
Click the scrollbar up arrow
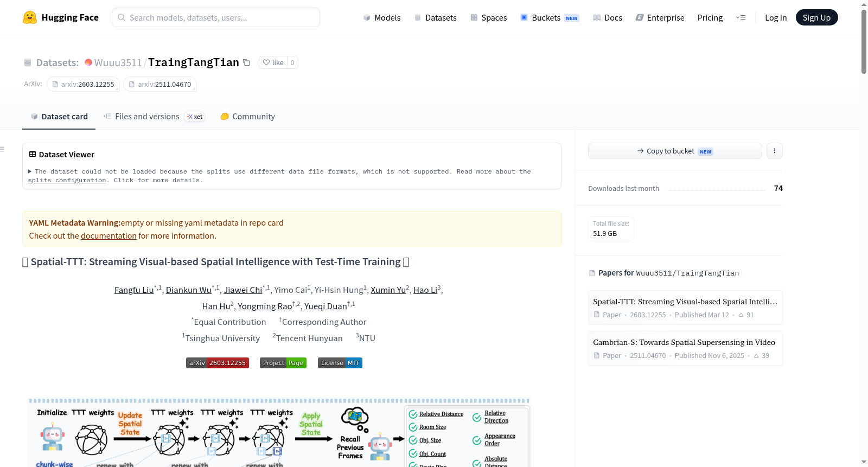click(x=864, y=4)
